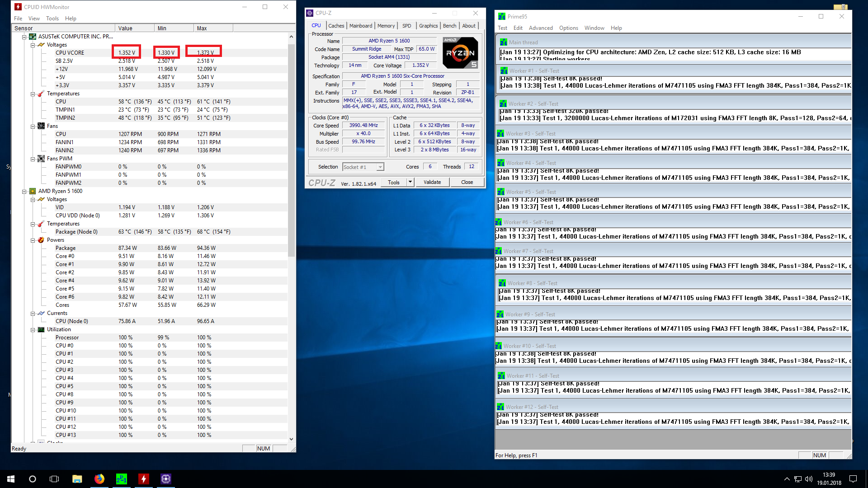Launch Firefox from the taskbar

coord(99,479)
